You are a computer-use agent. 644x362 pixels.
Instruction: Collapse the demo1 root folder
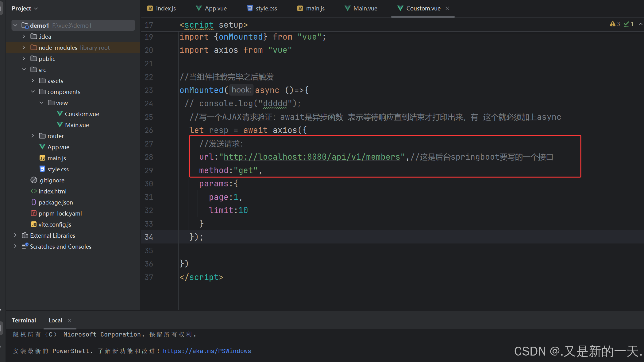[16, 25]
